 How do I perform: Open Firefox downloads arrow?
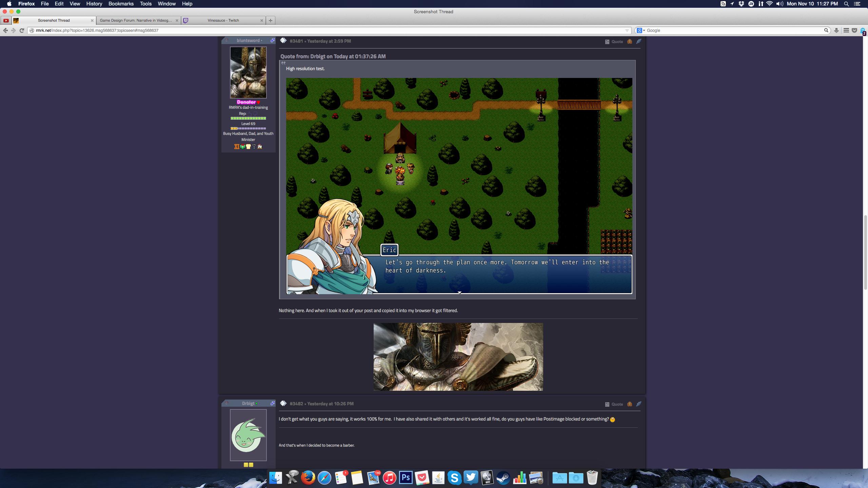[836, 30]
